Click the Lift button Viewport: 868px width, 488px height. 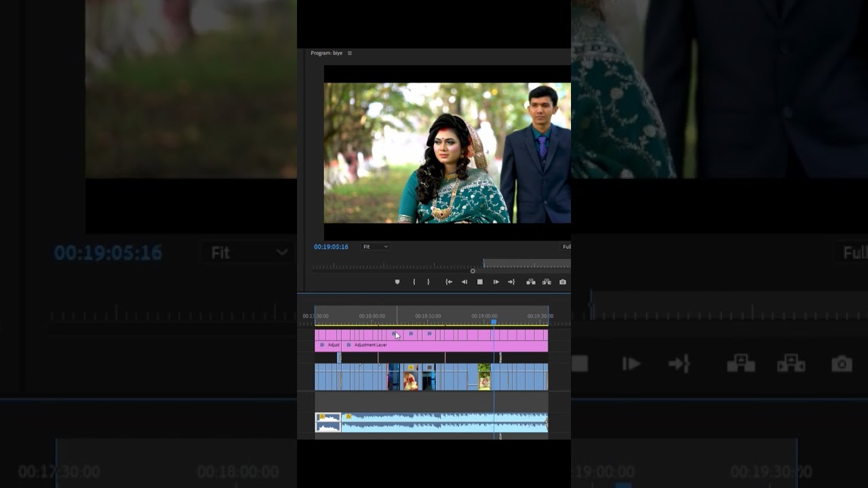point(531,282)
